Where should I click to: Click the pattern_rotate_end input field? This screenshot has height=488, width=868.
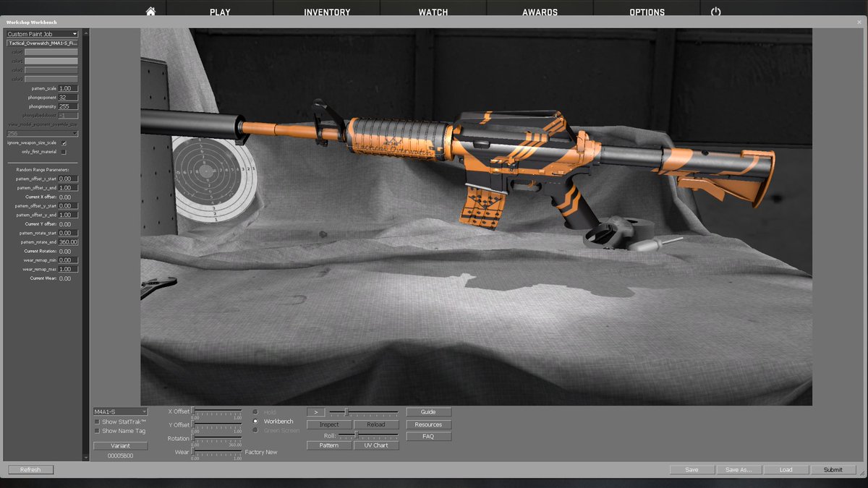pyautogui.click(x=67, y=241)
